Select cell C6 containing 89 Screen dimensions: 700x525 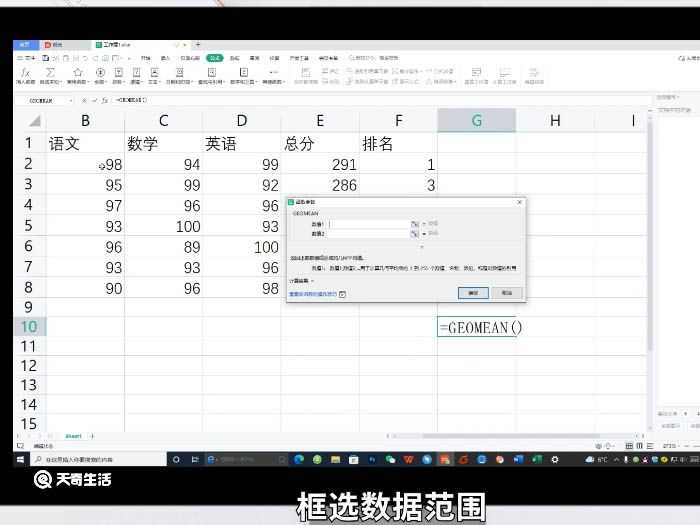[163, 246]
